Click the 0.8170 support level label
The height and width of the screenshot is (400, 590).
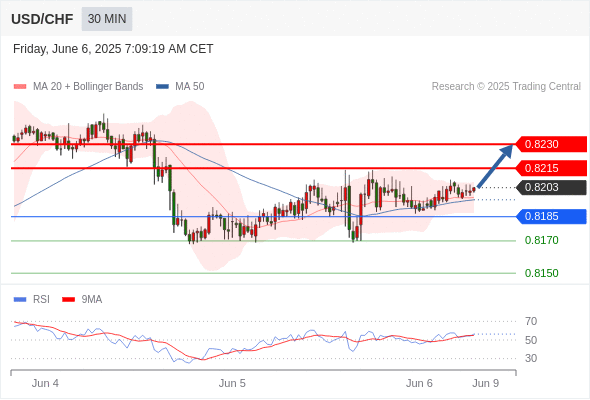pos(541,240)
